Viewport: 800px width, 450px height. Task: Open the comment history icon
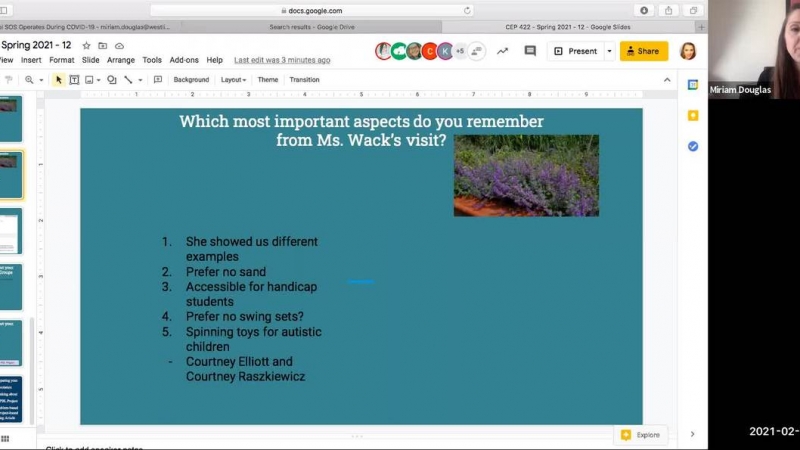(530, 51)
